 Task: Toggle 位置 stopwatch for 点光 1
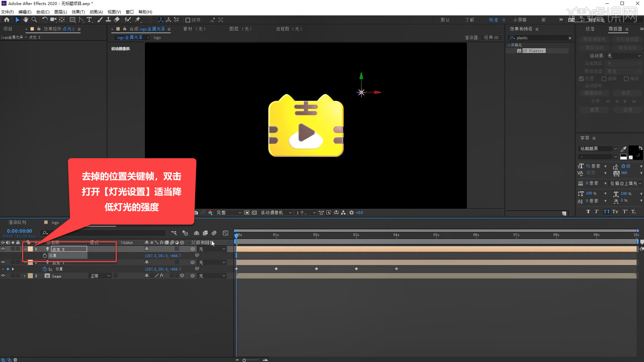[45, 269]
